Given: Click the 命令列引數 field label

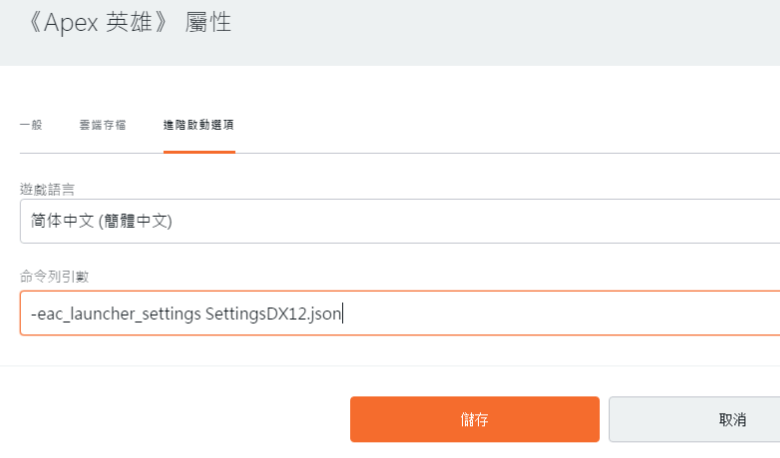Looking at the screenshot, I should [46, 275].
